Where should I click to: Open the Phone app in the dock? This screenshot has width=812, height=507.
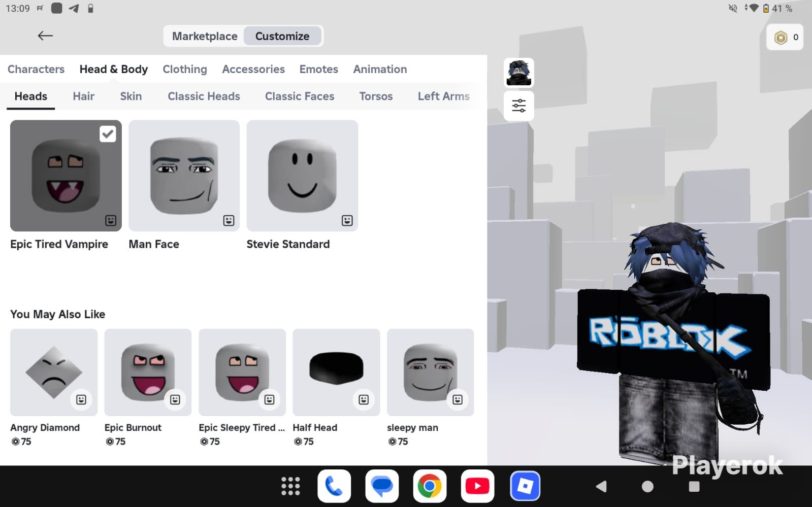coord(334,486)
